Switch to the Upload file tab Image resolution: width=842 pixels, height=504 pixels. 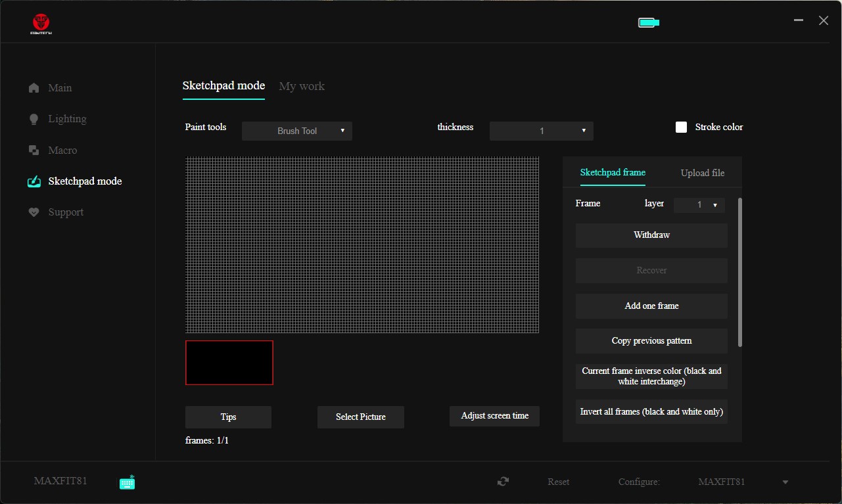point(703,173)
